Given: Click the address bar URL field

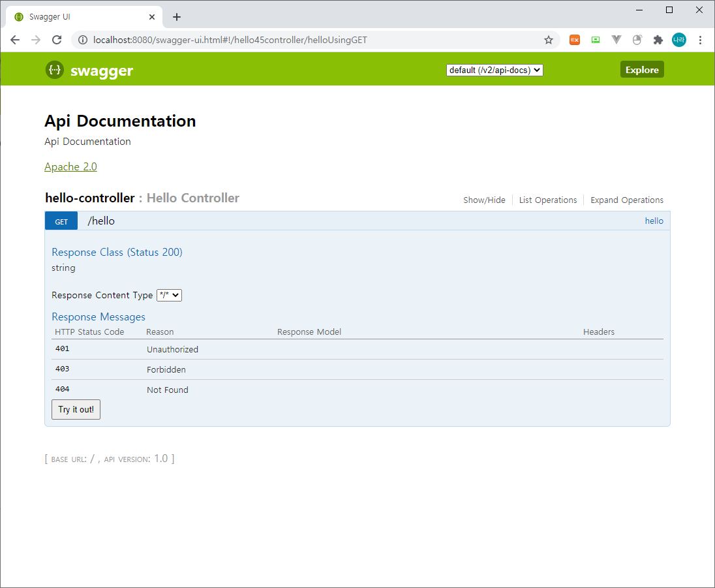Looking at the screenshot, I should pos(314,40).
